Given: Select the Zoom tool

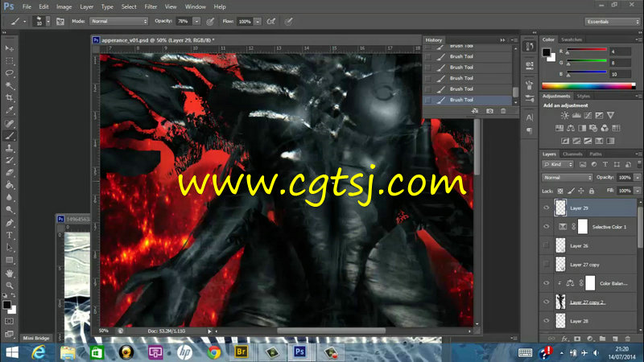Looking at the screenshot, I should tap(10, 286).
